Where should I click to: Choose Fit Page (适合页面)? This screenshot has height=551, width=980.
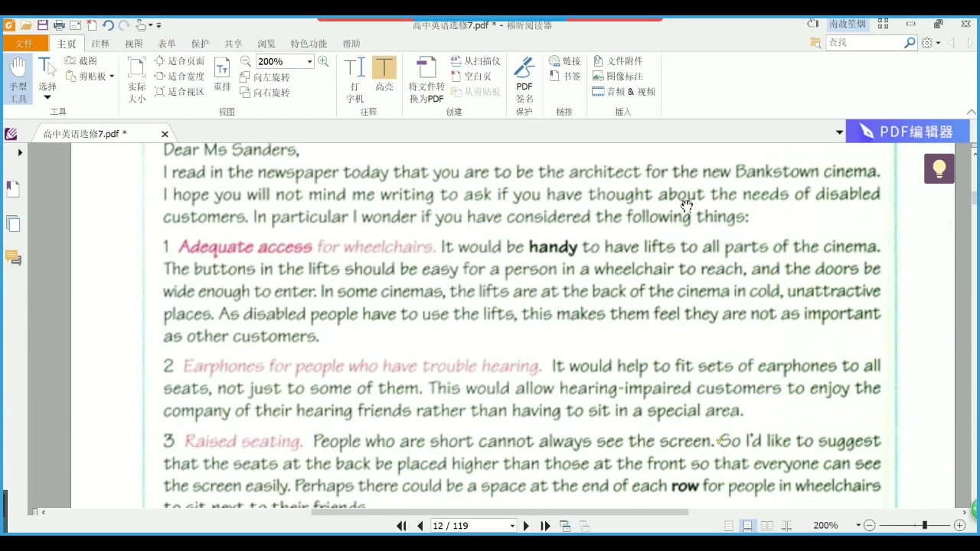(x=180, y=60)
